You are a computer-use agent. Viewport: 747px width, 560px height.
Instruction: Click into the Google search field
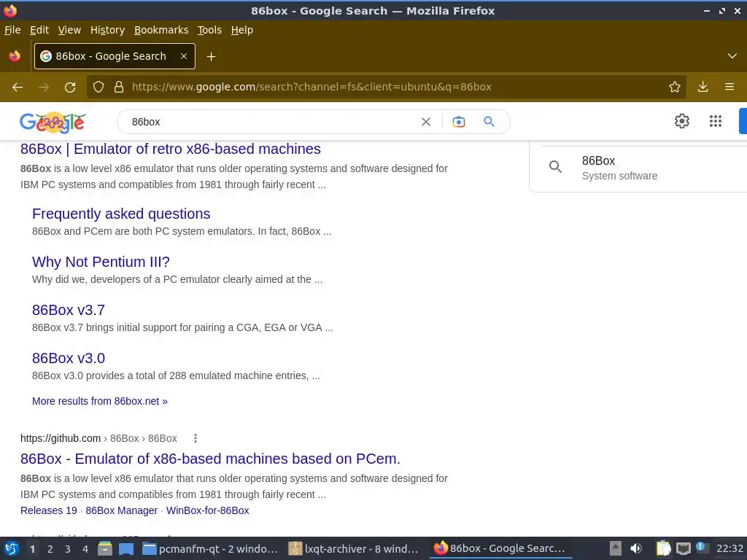pyautogui.click(x=271, y=122)
